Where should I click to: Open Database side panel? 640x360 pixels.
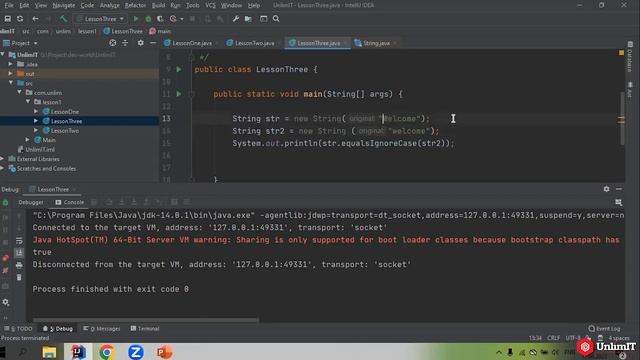click(x=630, y=56)
